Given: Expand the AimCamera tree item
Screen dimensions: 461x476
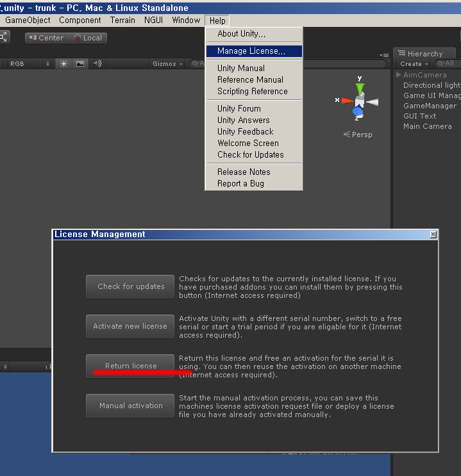Looking at the screenshot, I should [x=399, y=75].
